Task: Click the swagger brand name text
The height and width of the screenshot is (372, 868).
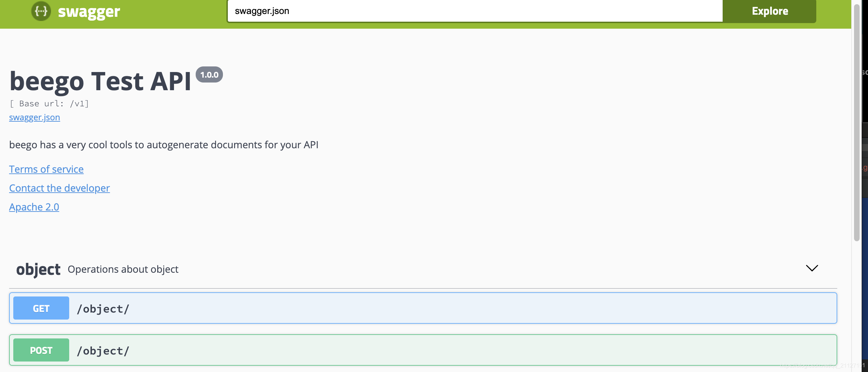Action: point(89,12)
